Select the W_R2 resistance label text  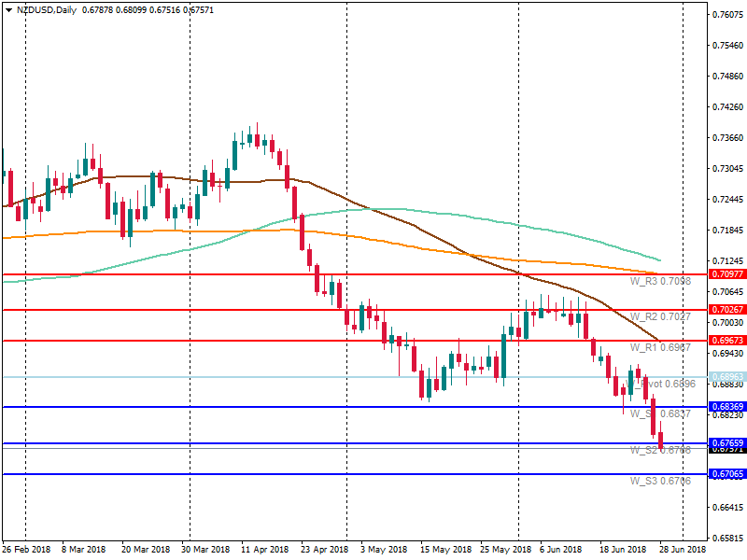point(660,316)
